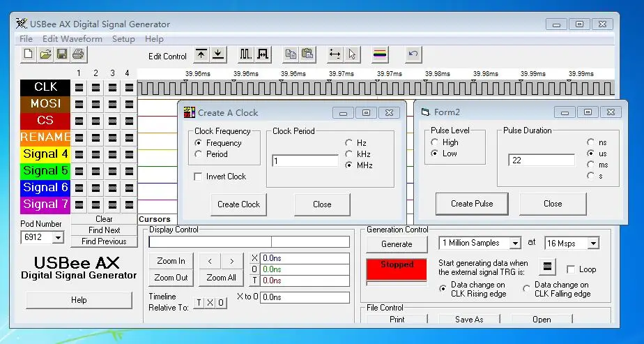Click the Zoom In button

click(171, 261)
